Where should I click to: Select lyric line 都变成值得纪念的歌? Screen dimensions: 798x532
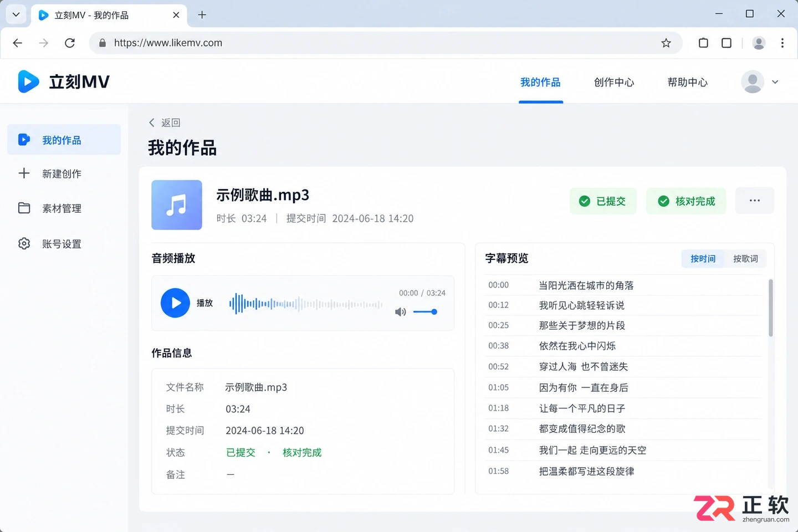click(582, 428)
